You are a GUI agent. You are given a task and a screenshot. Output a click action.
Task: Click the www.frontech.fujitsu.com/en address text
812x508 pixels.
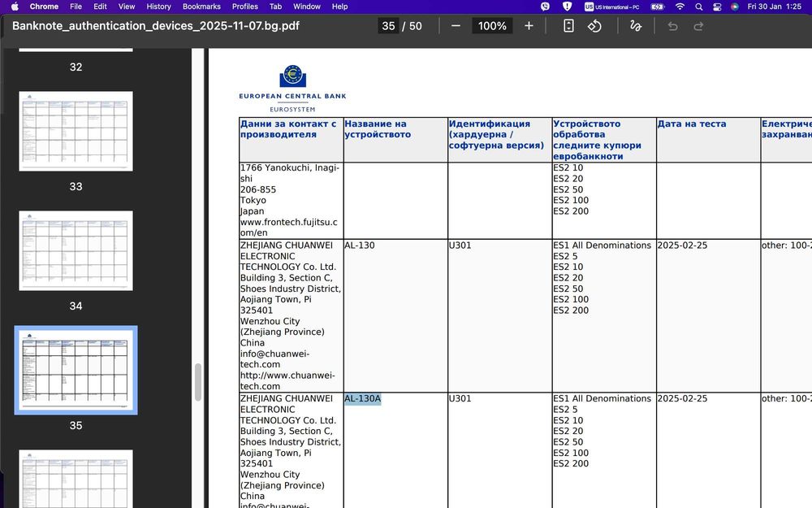[x=288, y=227]
